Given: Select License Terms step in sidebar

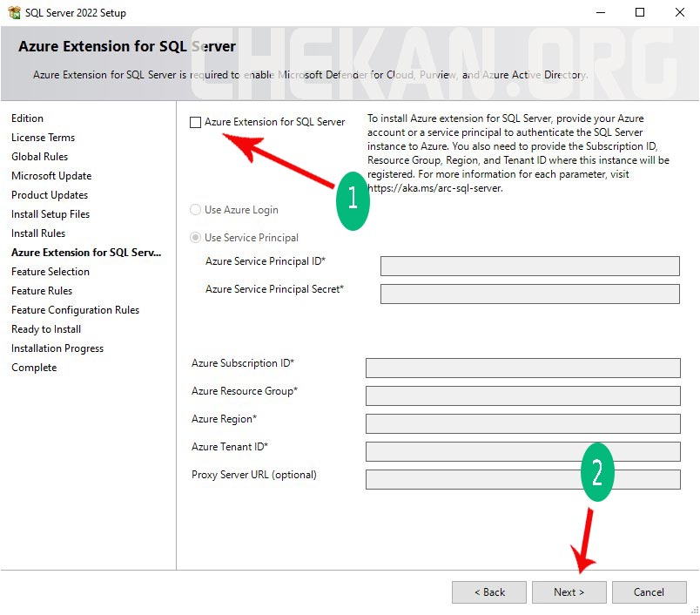Looking at the screenshot, I should 43,138.
